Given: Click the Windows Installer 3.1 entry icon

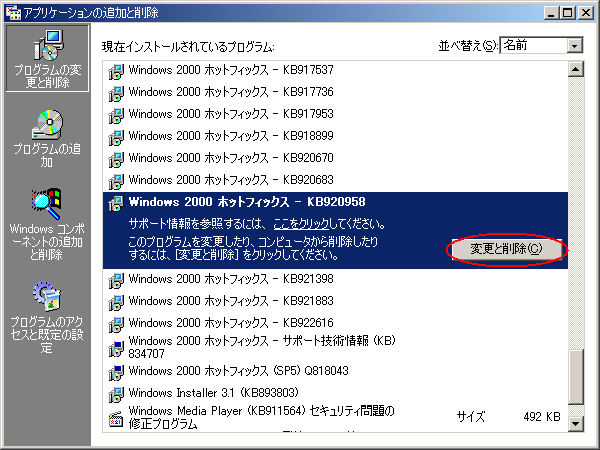Looking at the screenshot, I should [116, 393].
